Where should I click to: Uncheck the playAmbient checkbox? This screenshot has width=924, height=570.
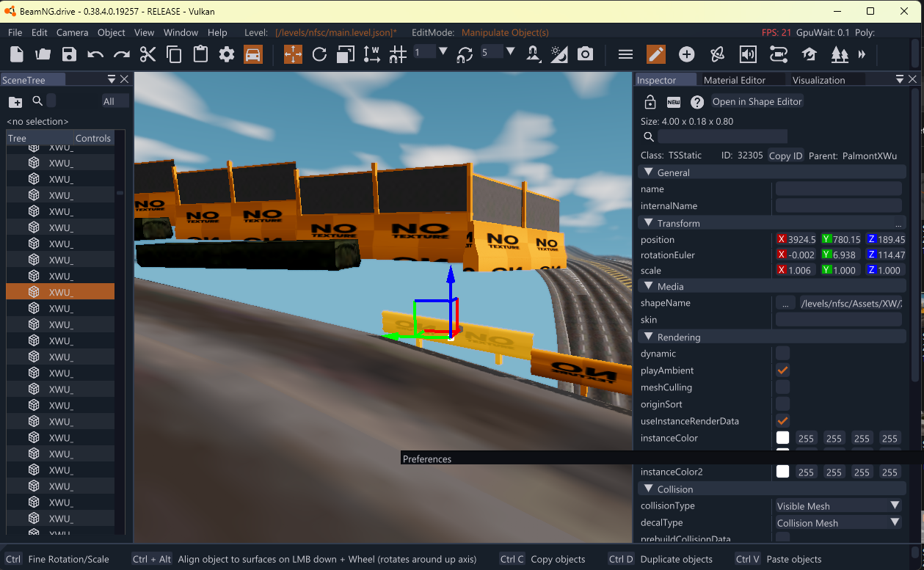click(783, 370)
